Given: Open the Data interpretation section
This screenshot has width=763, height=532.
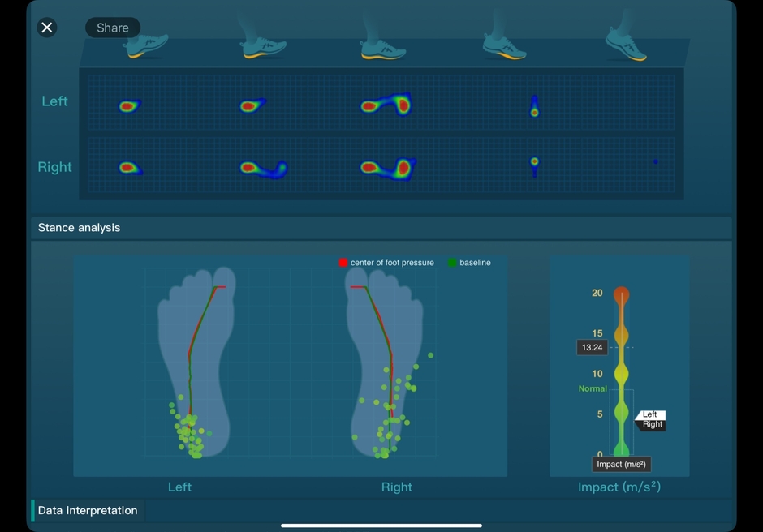Looking at the screenshot, I should tap(88, 510).
